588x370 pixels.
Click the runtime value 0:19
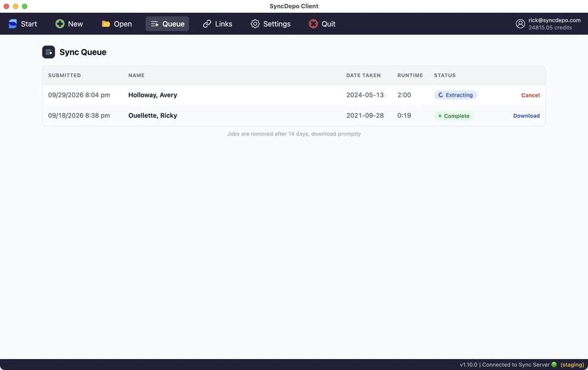pyautogui.click(x=404, y=115)
